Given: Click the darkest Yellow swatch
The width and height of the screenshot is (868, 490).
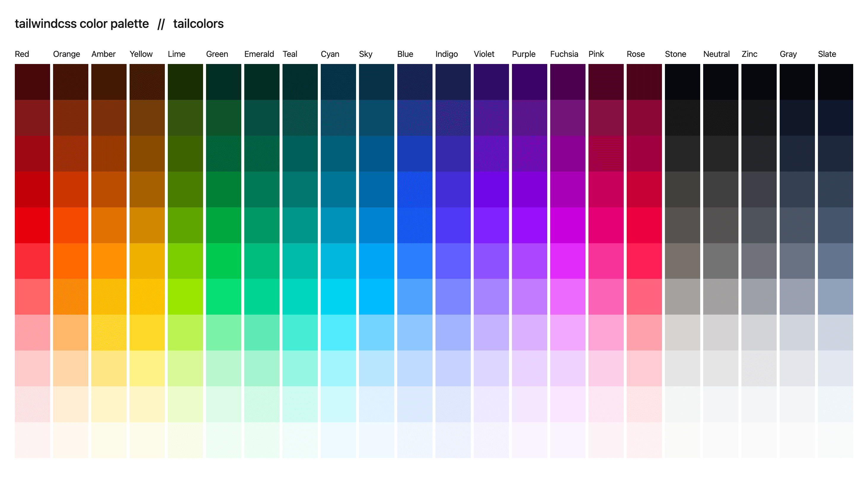Looking at the screenshot, I should click(x=147, y=82).
